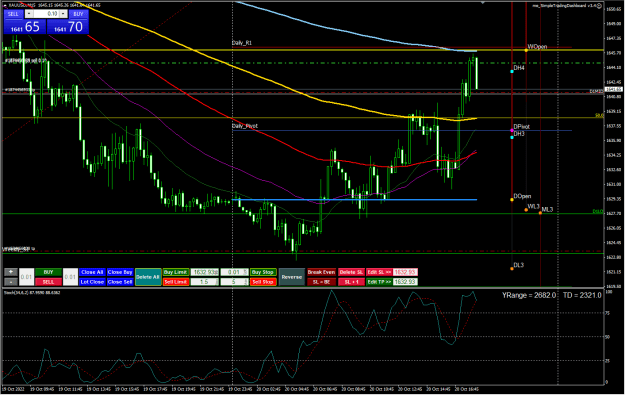Viewport: 625px width, 395px height.
Task: Click the buy price tile showing 1641 70
Action: coord(68,27)
